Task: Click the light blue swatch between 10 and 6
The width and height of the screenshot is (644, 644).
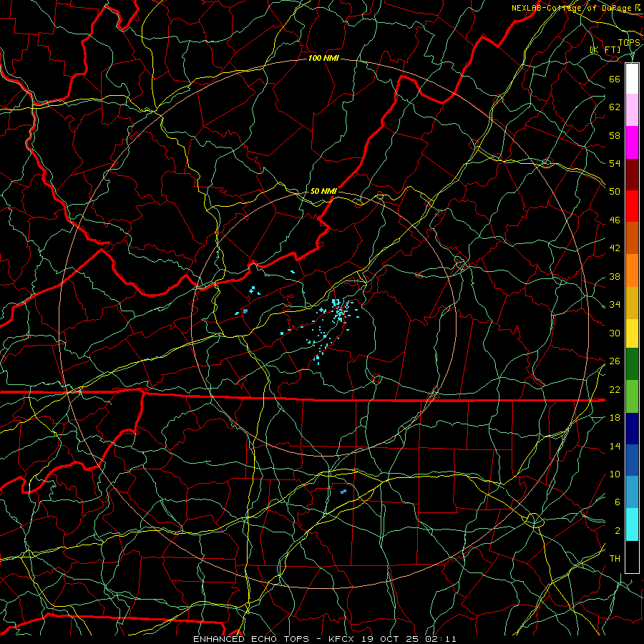Action: [x=632, y=492]
